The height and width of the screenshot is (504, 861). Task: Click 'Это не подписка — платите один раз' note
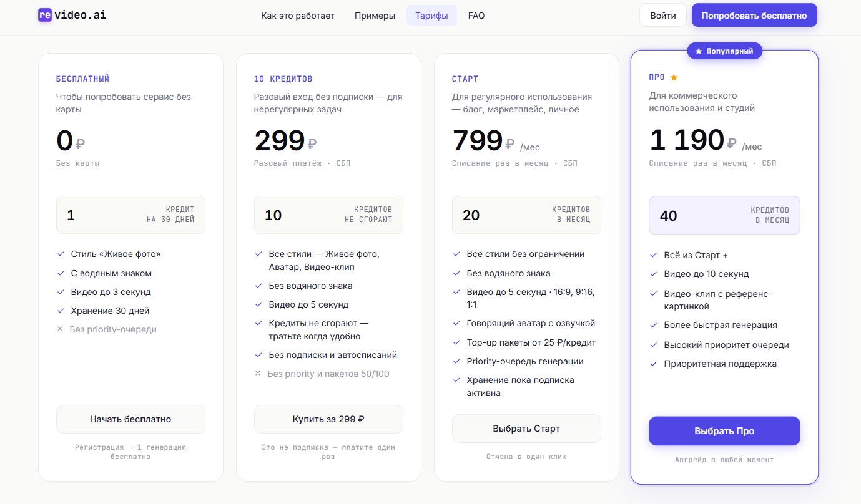point(328,452)
